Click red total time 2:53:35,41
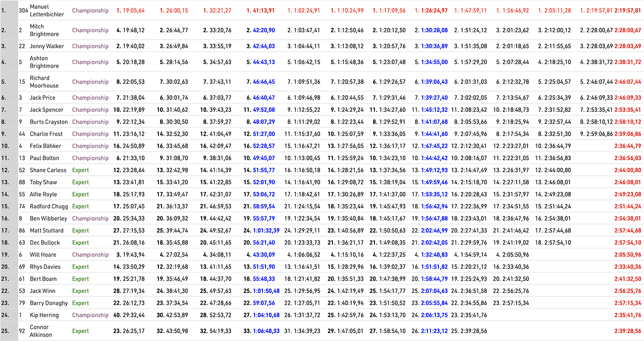Viewport: 644px width, 341px height. (x=627, y=110)
